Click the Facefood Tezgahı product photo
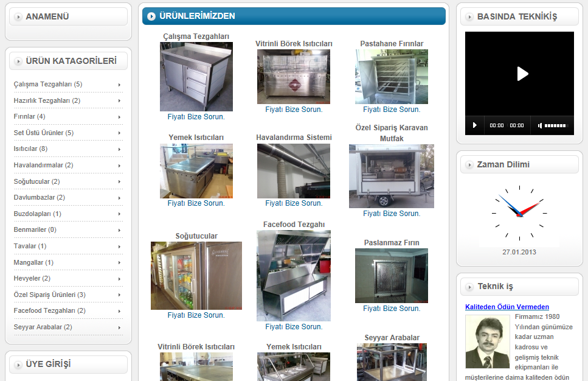 294,275
